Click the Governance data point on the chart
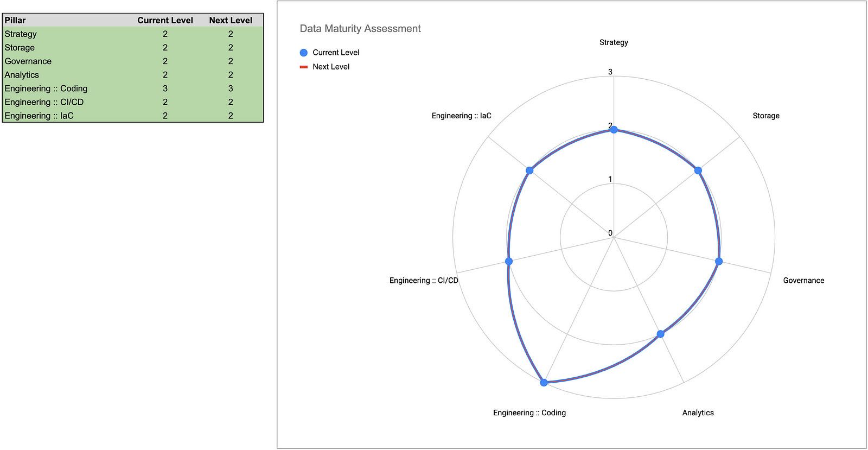Screen dimensions: 868x450 point(719,261)
